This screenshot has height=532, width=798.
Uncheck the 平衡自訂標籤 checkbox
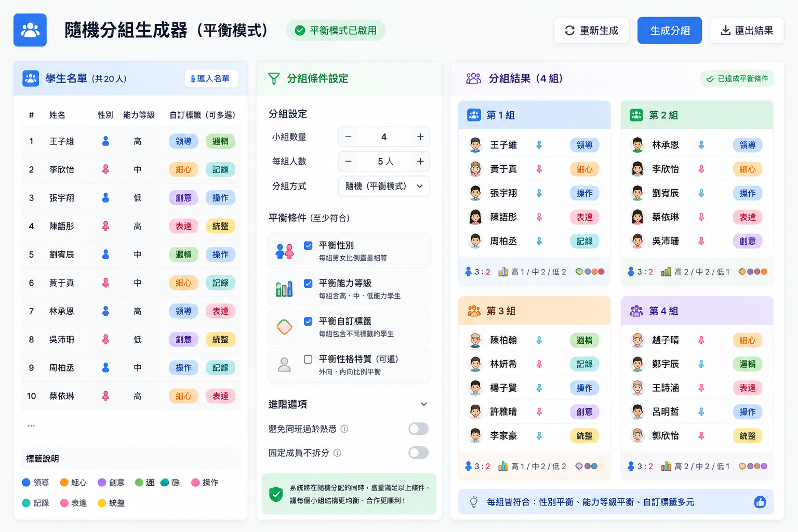tap(308, 321)
